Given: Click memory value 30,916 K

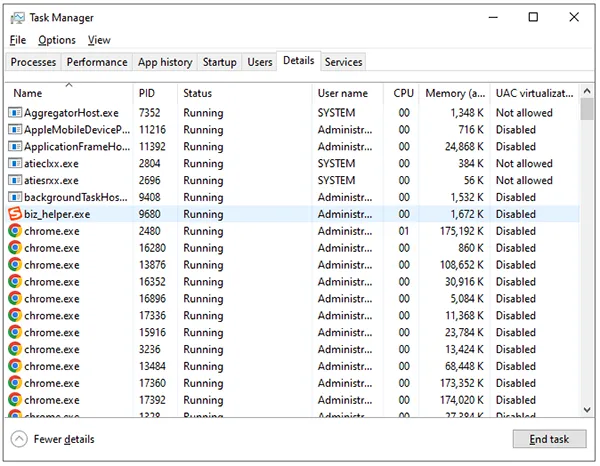Looking at the screenshot, I should tap(464, 282).
